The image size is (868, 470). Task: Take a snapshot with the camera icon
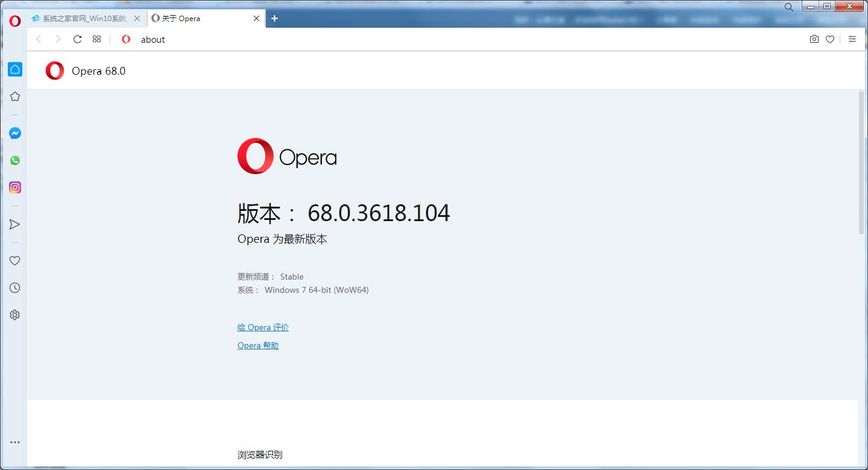(814, 39)
